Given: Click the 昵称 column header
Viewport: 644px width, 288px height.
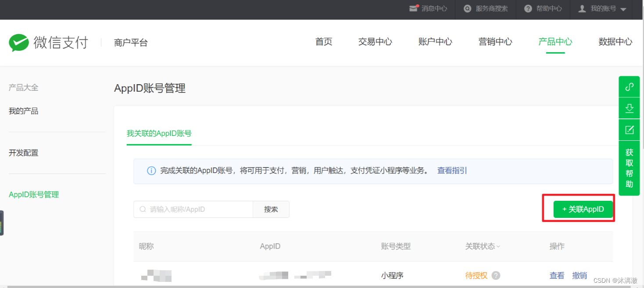Looking at the screenshot, I should coord(147,246).
